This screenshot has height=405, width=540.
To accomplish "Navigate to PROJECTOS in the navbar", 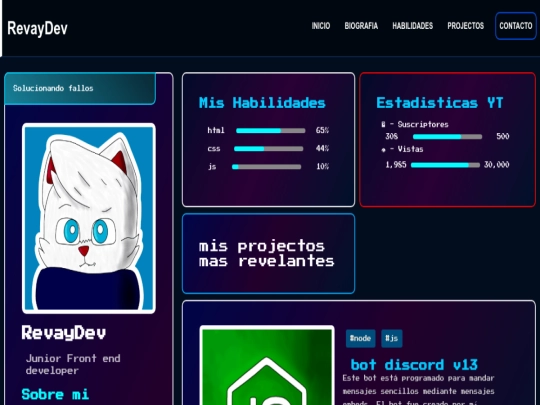I will (465, 26).
